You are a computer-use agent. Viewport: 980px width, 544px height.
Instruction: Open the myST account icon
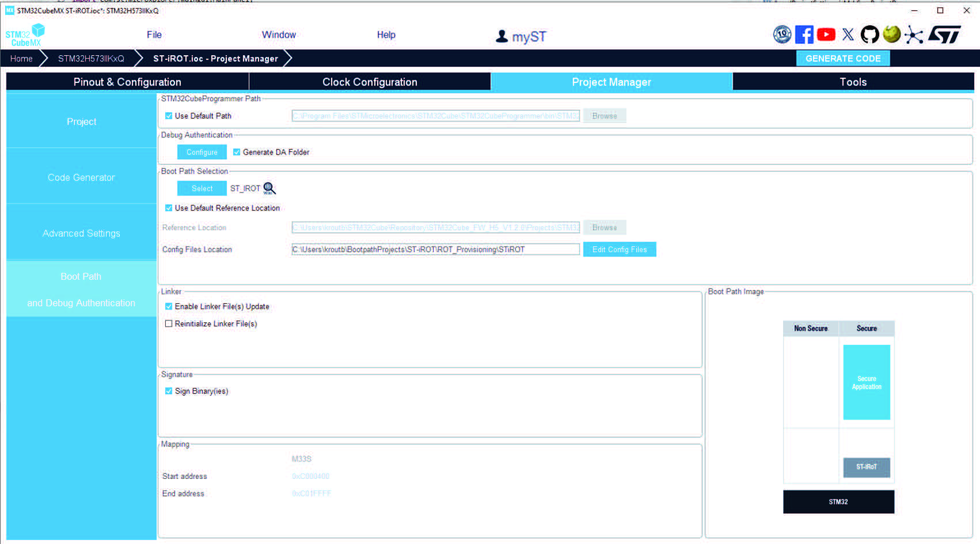click(x=502, y=36)
